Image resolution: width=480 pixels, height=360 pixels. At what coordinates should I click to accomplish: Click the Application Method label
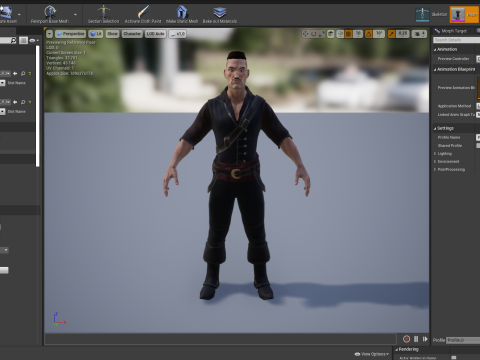point(454,106)
